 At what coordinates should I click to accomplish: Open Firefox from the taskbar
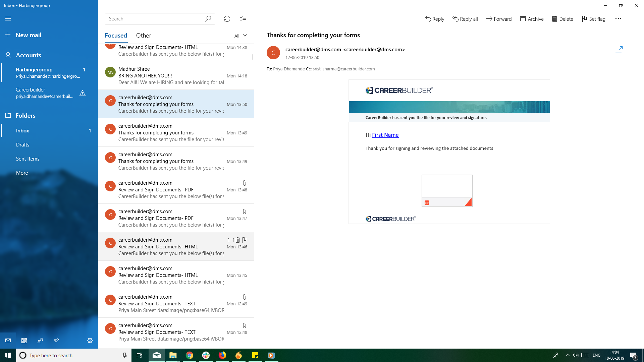pos(222,355)
